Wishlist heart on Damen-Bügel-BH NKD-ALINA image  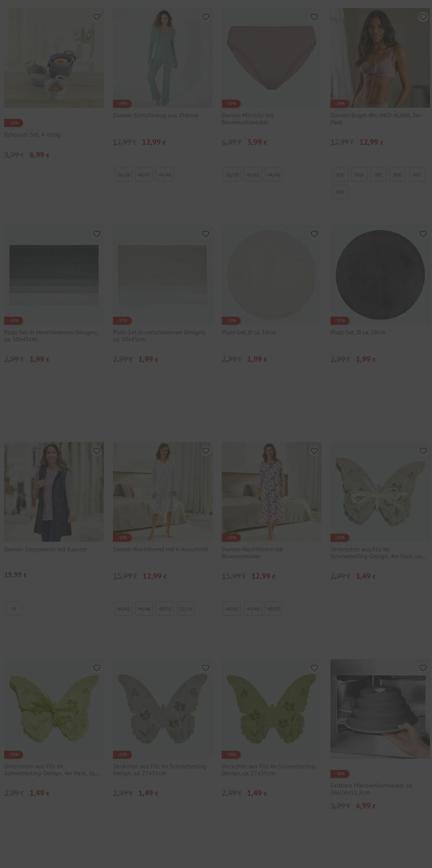pos(423,17)
